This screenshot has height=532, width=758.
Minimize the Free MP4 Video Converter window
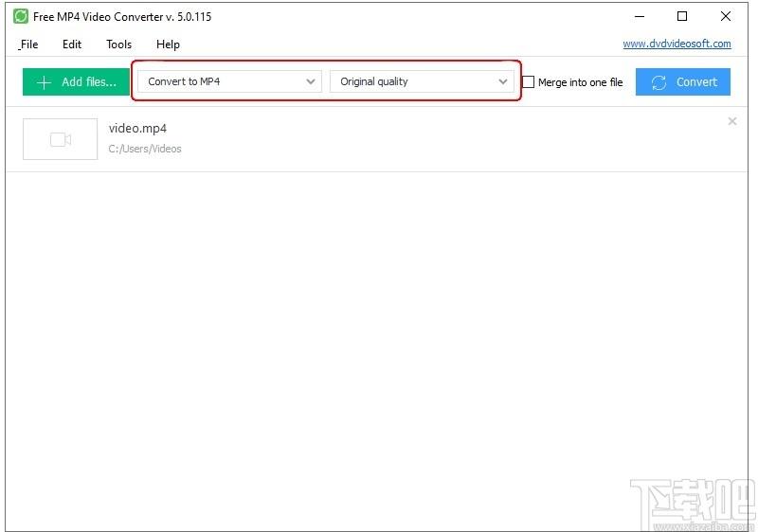[640, 16]
